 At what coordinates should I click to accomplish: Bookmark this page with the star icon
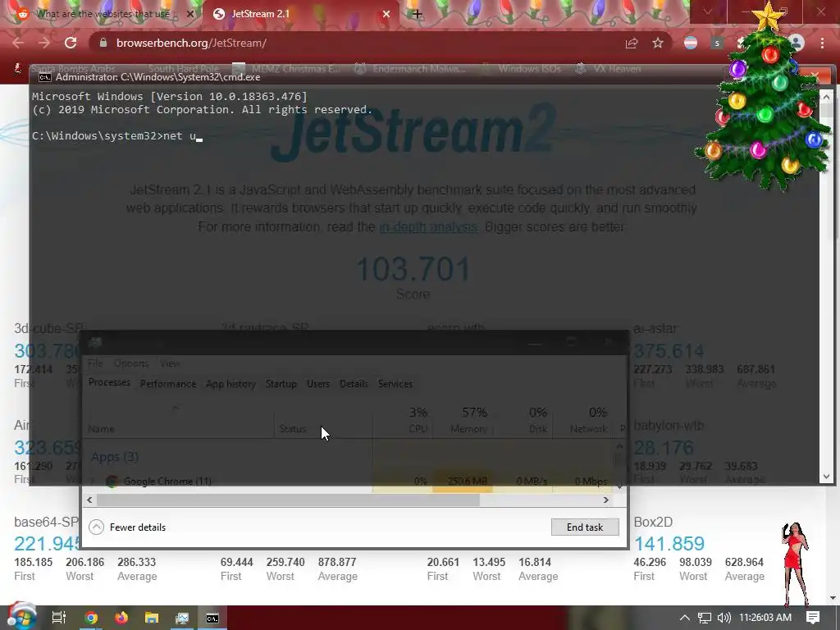(658, 43)
